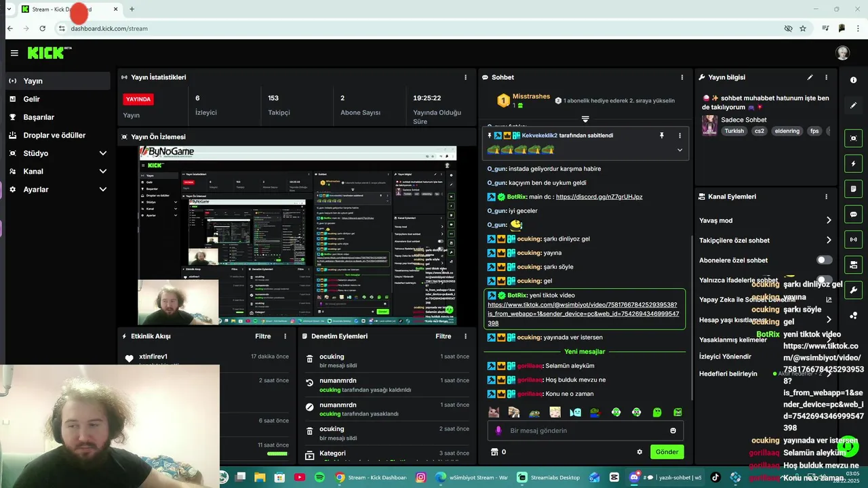
Task: Open Hesap yaşı kısıtlaması settings arrow
Action: click(x=828, y=320)
